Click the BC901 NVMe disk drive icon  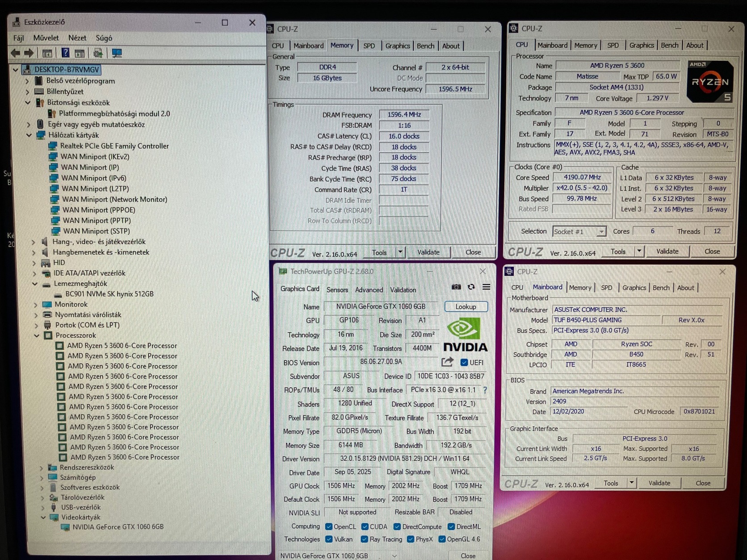coord(58,294)
